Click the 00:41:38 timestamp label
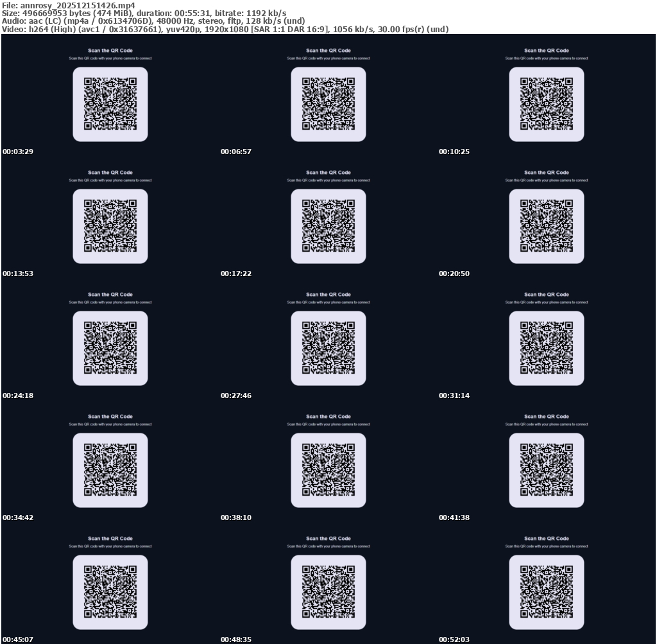657x644 pixels. (454, 518)
